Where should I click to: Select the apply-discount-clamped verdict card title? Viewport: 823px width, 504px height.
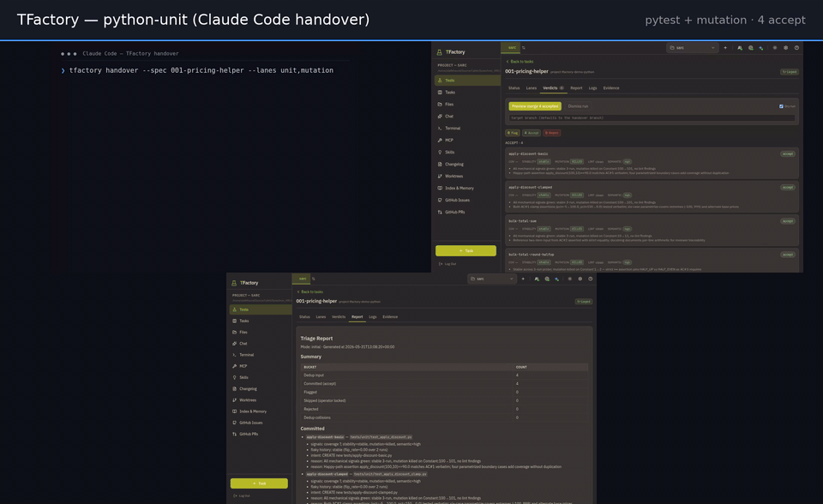point(530,187)
